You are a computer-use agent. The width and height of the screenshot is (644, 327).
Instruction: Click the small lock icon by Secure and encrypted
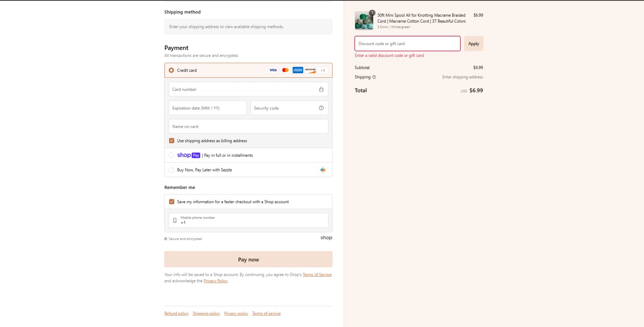[x=166, y=239]
